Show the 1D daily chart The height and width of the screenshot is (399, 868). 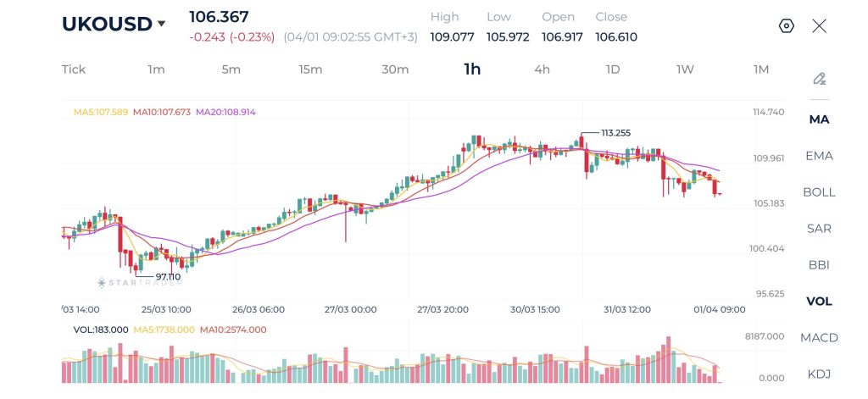tap(613, 69)
